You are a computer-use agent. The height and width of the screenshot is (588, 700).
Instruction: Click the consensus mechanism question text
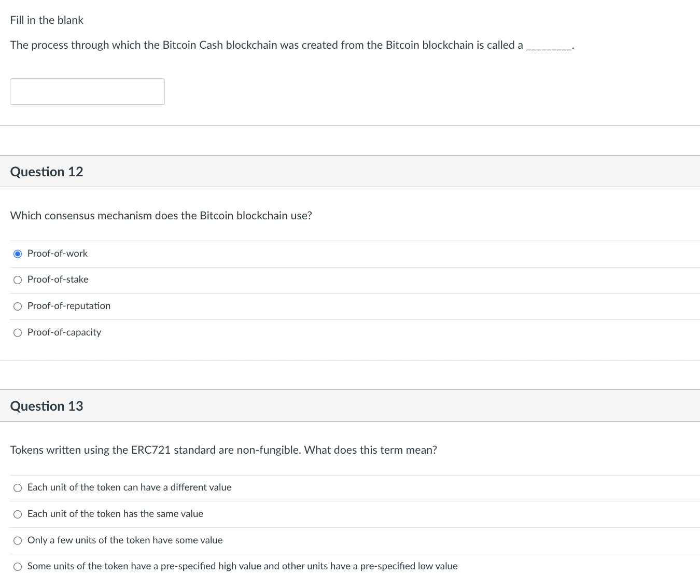[161, 216]
